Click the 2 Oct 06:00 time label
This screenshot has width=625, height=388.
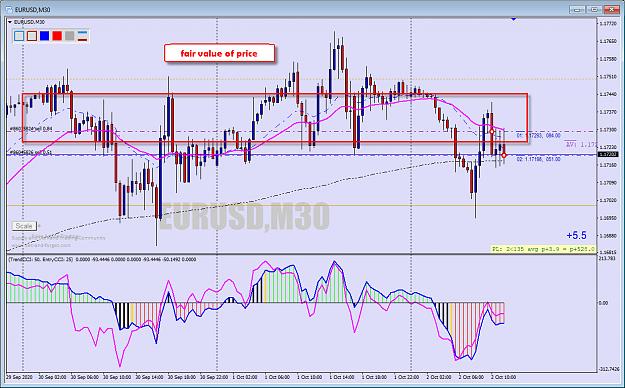click(x=471, y=377)
